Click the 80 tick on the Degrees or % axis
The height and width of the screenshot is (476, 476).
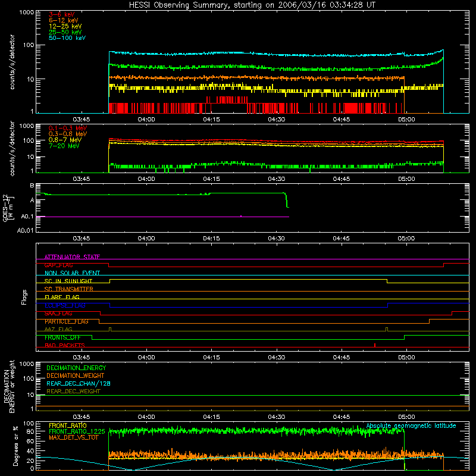pos(30,431)
